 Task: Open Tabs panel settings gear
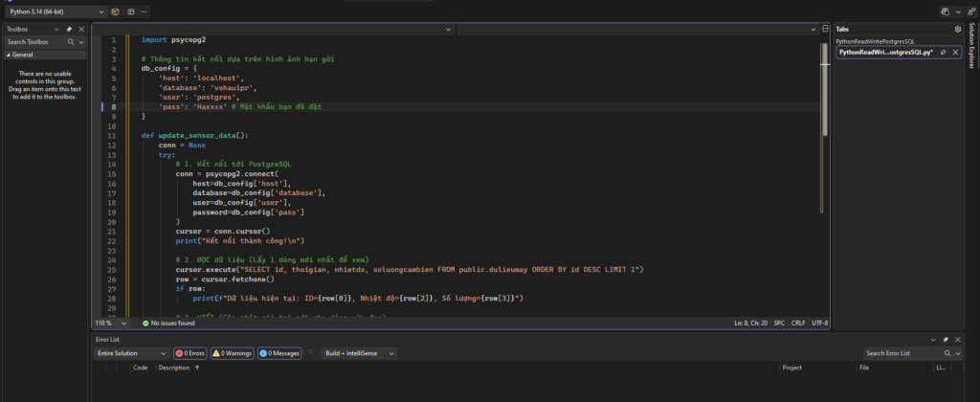point(958,30)
